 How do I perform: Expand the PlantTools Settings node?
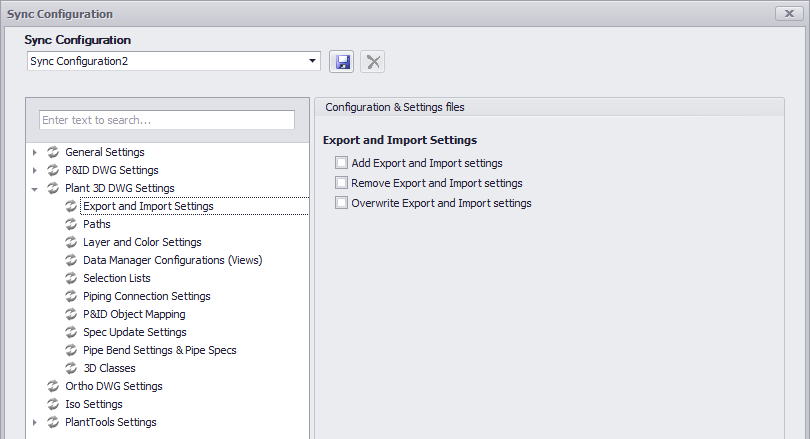(35, 422)
